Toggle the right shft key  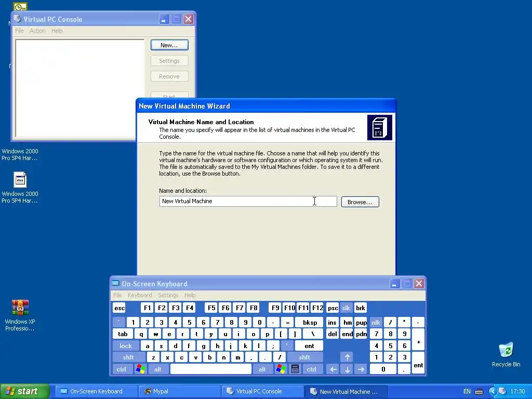click(x=304, y=357)
